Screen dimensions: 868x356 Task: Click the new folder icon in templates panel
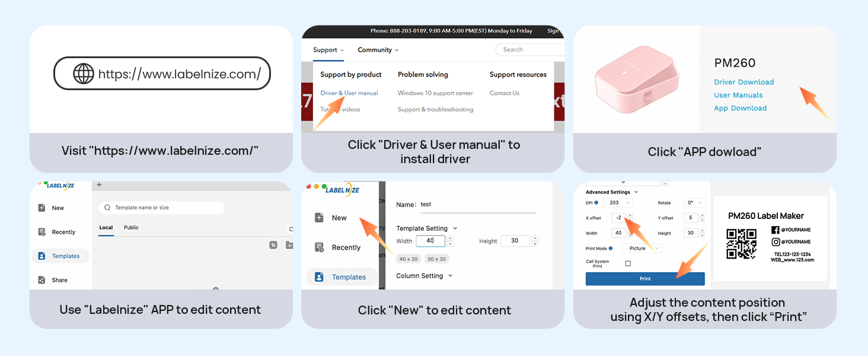pyautogui.click(x=289, y=244)
